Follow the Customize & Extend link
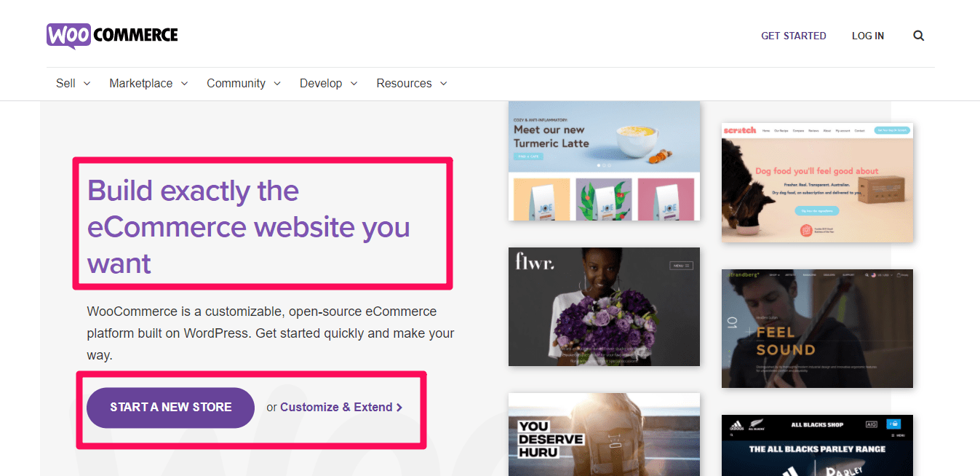The height and width of the screenshot is (476, 980). tap(336, 408)
